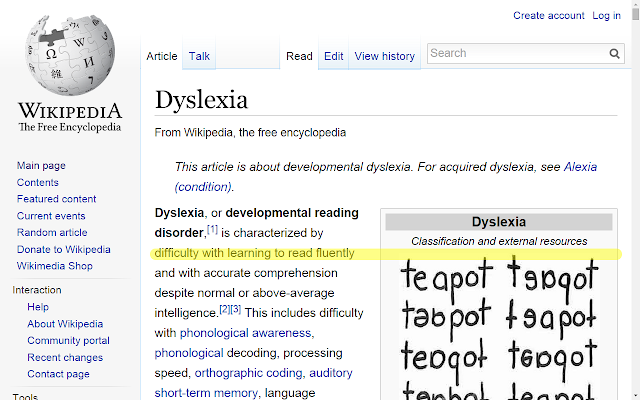Open Recent changes in the sidebar
Image resolution: width=640 pixels, height=400 pixels.
pyautogui.click(x=65, y=358)
